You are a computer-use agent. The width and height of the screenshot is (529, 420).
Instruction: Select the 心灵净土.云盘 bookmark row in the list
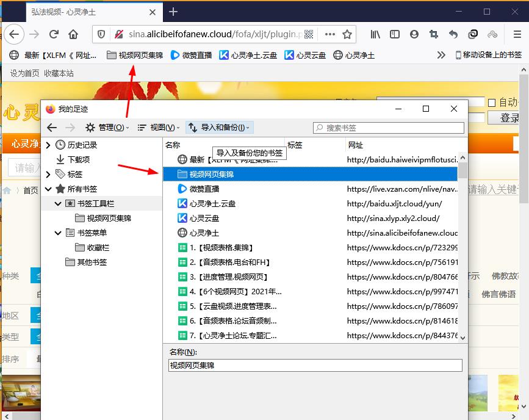tap(311, 203)
